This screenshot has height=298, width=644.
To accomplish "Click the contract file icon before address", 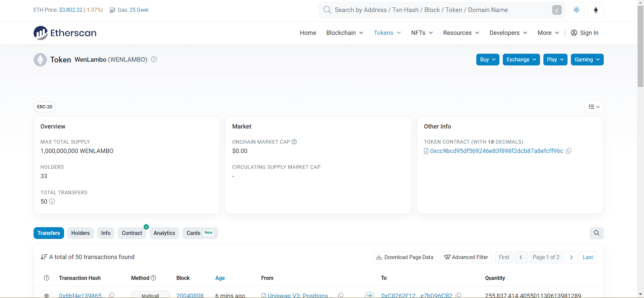I will coord(426,151).
